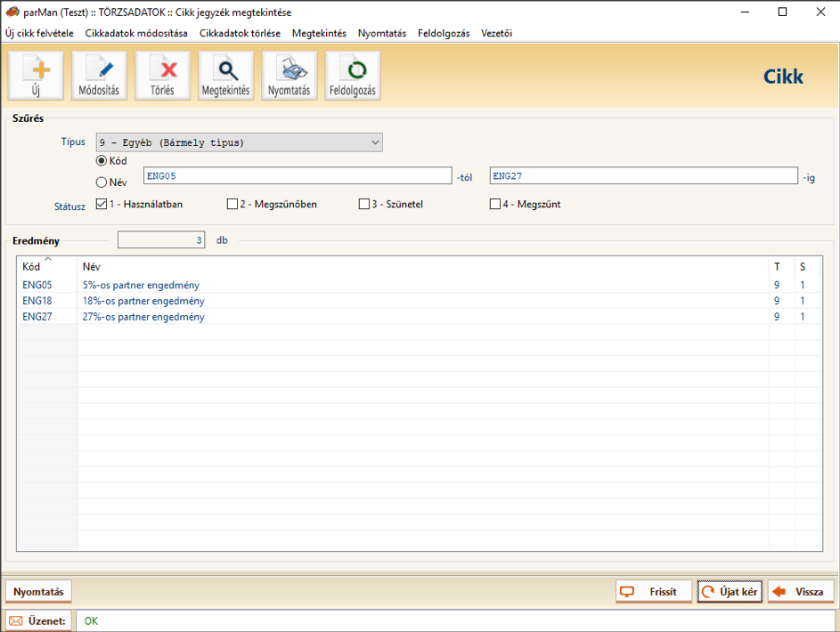
Task: Check the 4 - Megszűnt status checkbox
Action: coord(495,204)
